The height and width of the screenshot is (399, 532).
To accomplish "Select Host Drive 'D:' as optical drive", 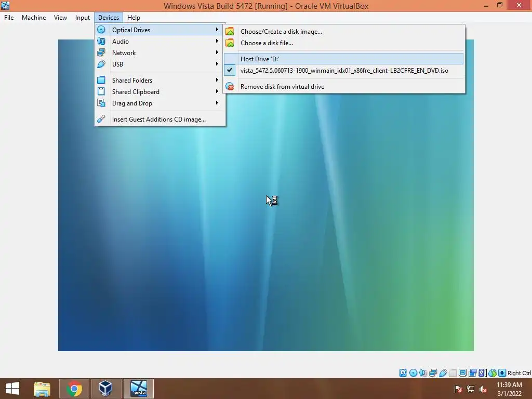I will (344, 59).
